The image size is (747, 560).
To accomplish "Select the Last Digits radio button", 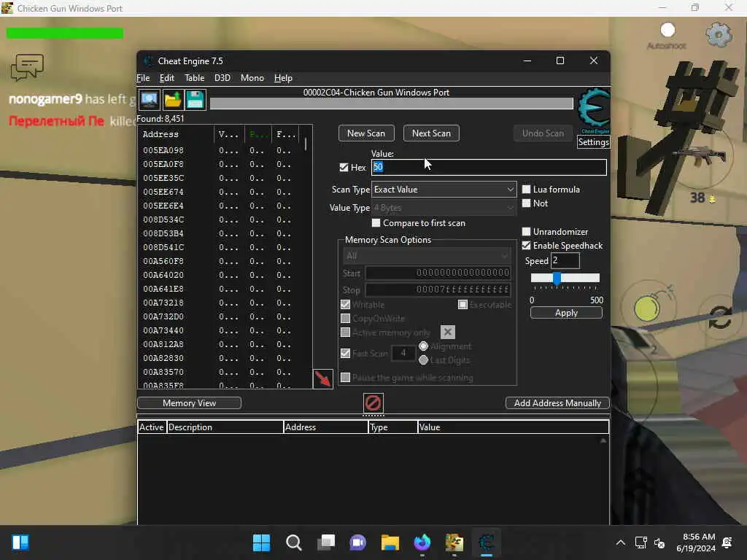I will click(x=423, y=360).
